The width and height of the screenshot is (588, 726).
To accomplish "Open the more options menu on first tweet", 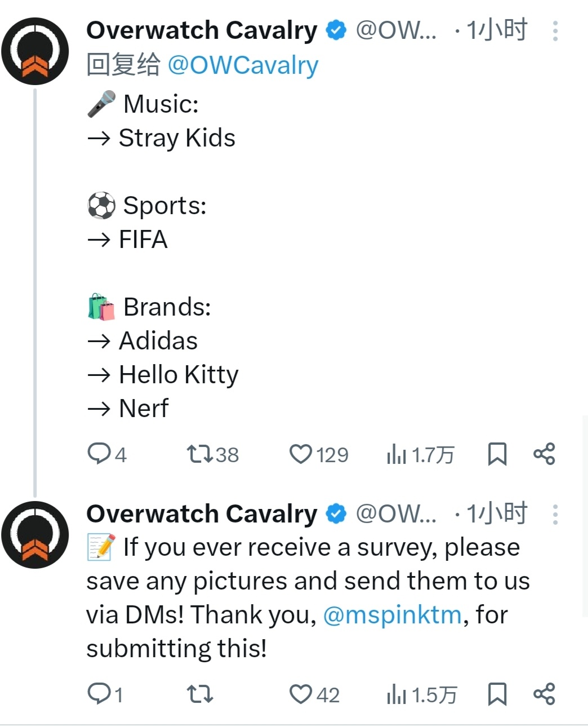I will pos(555,31).
